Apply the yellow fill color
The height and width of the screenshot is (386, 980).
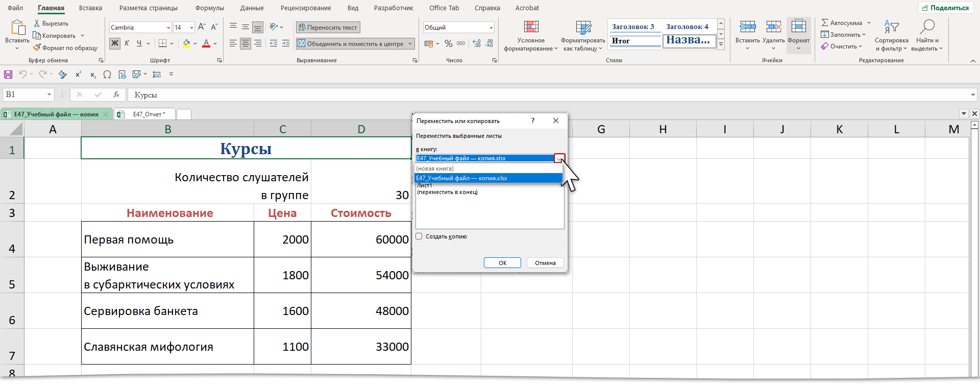coord(186,43)
